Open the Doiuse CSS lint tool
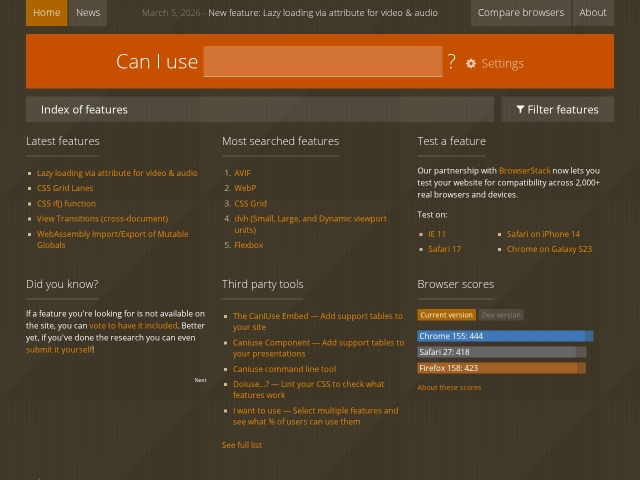This screenshot has width=640, height=480. pos(308,389)
